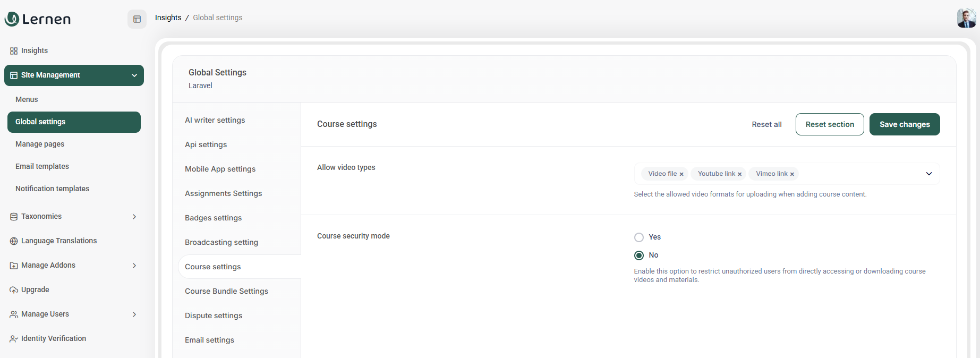The height and width of the screenshot is (358, 980).
Task: Remove the Video file tag
Action: (x=681, y=174)
